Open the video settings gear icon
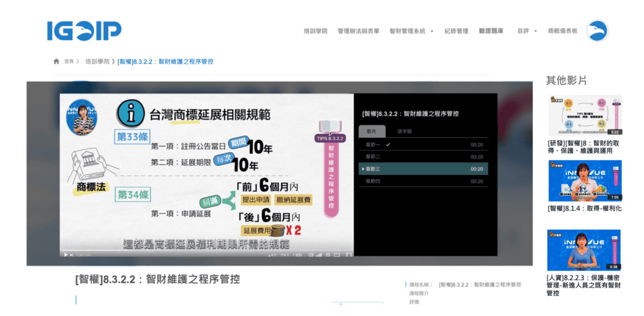 coord(328,254)
